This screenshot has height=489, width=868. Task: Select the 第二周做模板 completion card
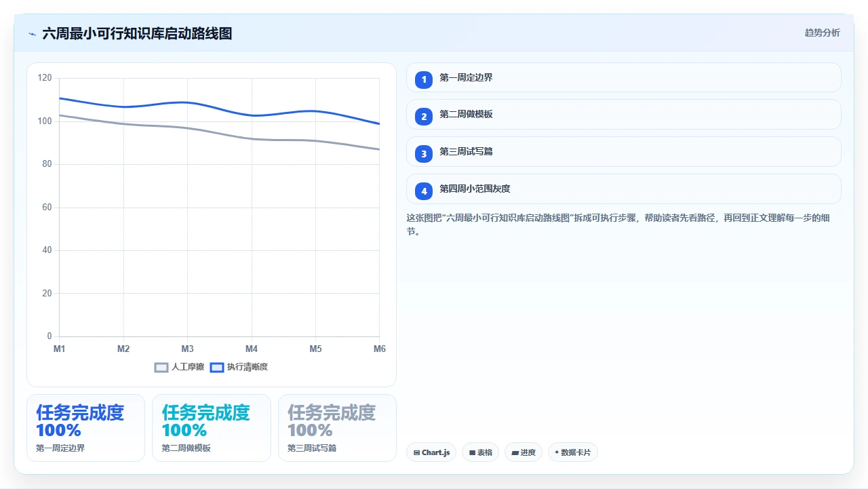[x=212, y=428]
